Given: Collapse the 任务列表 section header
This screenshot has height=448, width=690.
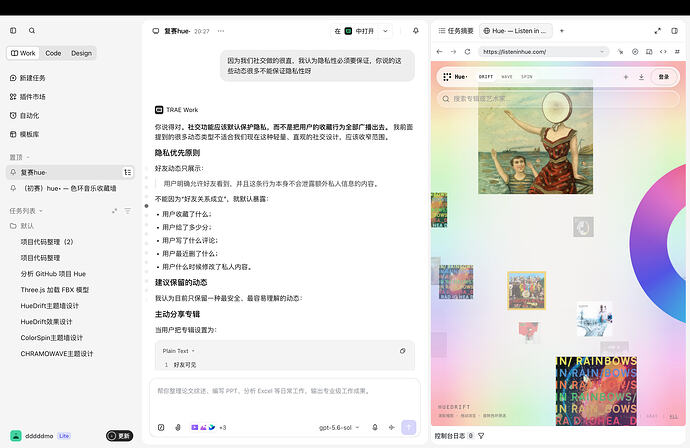Looking at the screenshot, I should 26,211.
